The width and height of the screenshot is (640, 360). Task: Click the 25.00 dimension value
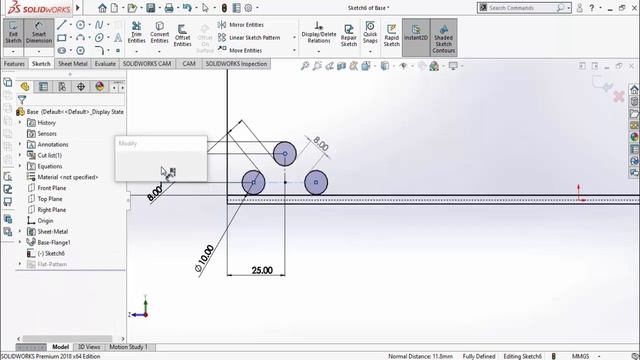pyautogui.click(x=262, y=270)
